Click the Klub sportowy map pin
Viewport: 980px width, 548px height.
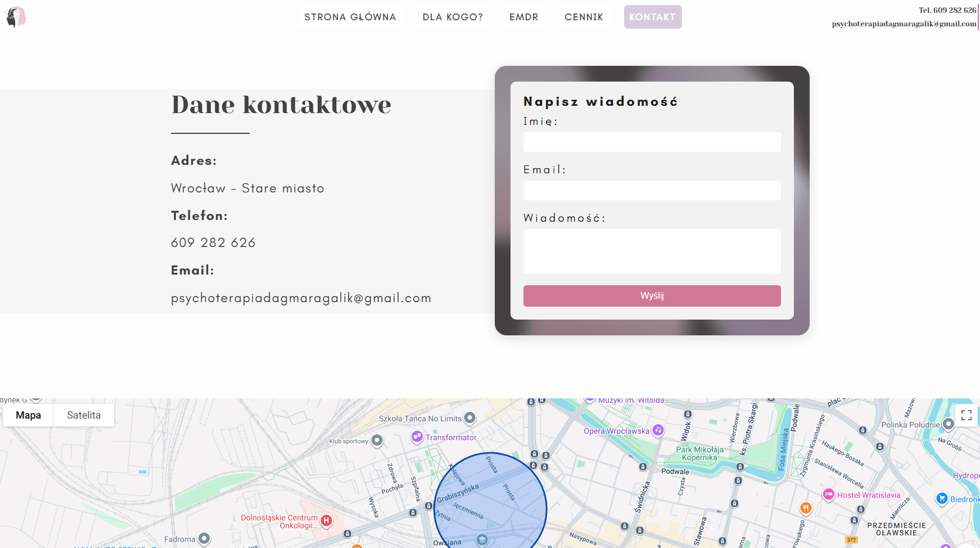pos(377,441)
